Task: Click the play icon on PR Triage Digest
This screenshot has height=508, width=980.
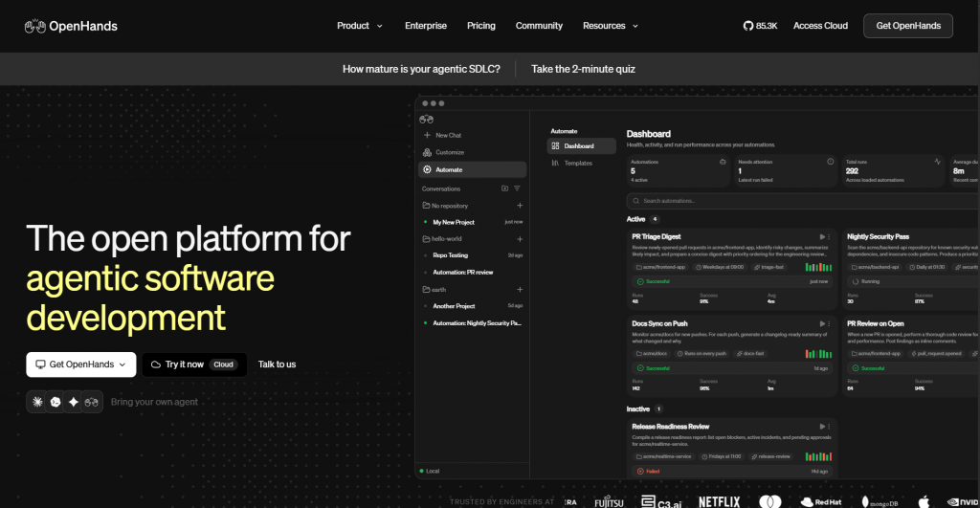Action: pyautogui.click(x=822, y=237)
